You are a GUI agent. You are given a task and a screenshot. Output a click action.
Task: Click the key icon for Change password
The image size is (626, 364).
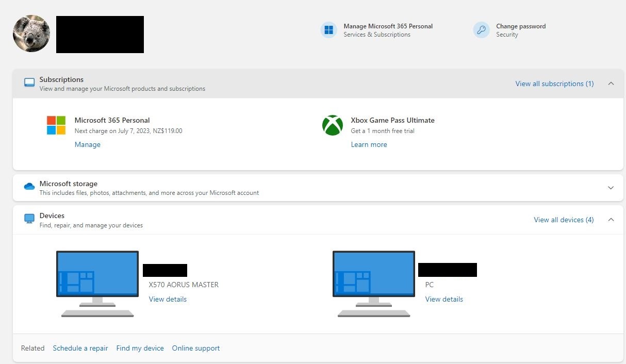tap(481, 30)
